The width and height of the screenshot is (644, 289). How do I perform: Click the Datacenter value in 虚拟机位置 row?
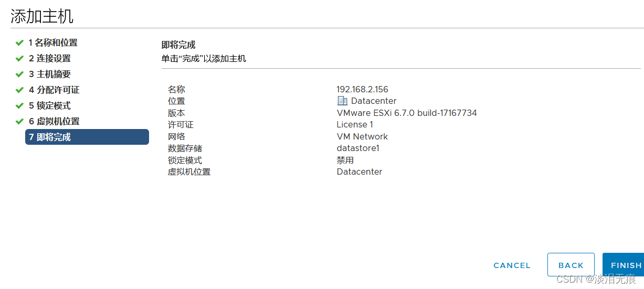point(360,172)
